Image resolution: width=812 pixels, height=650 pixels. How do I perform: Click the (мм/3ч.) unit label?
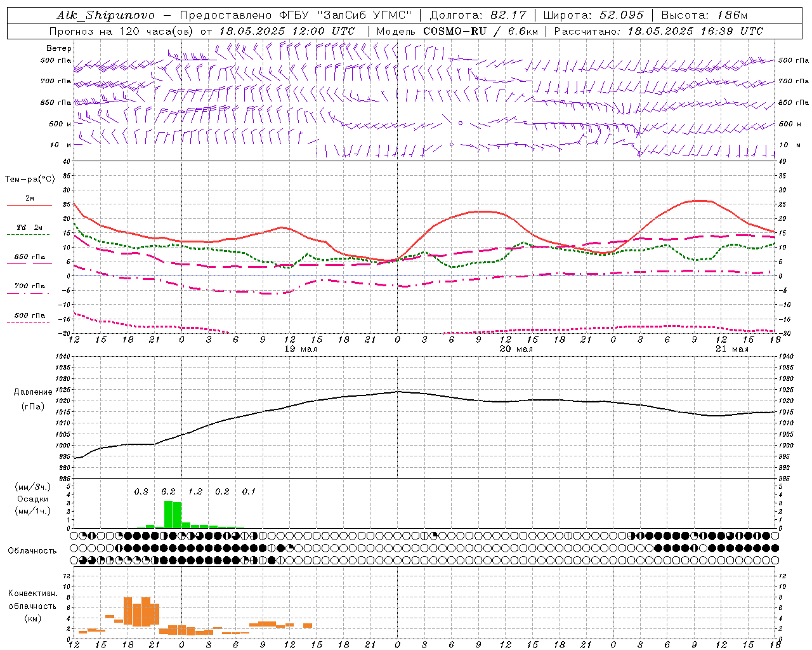tap(33, 487)
